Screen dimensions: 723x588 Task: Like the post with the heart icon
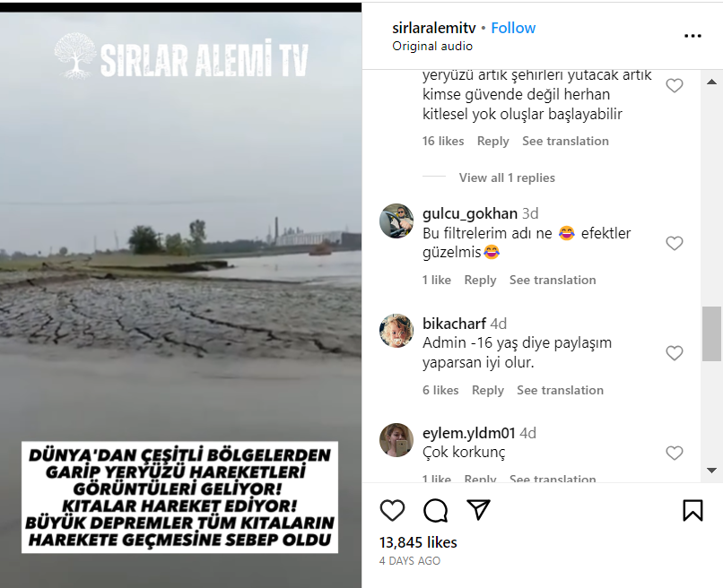392,510
